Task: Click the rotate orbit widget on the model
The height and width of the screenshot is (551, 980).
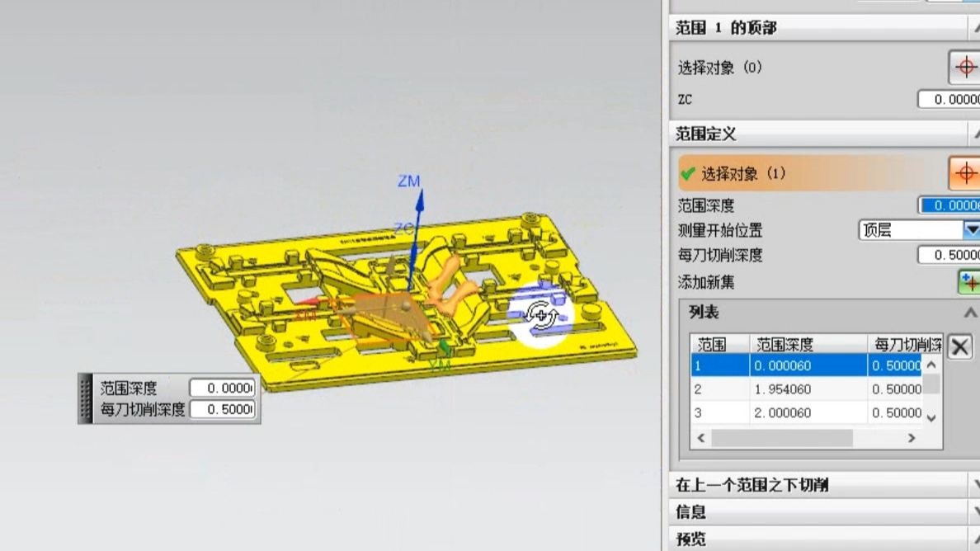Action: click(540, 313)
